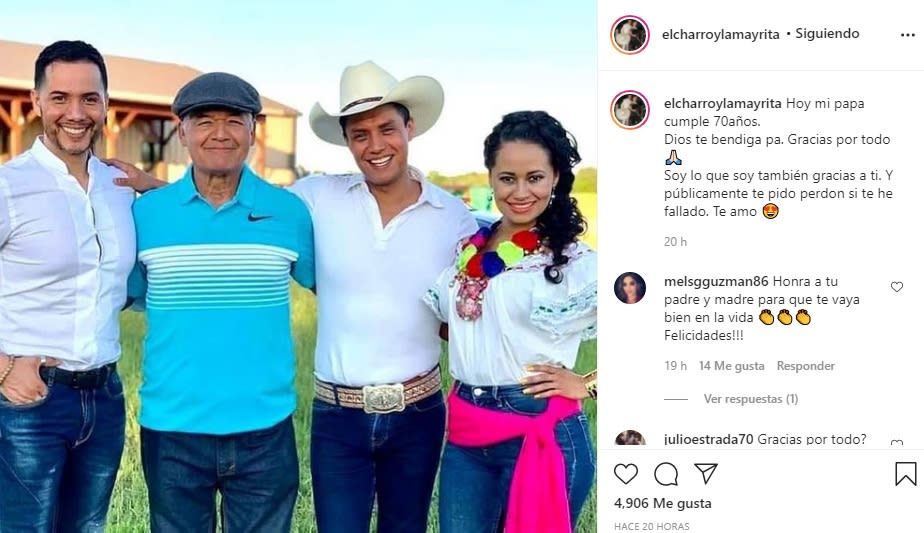Viewport: 924px width, 533px height.
Task: Open melsgguzman86 profile avatar
Action: point(630,288)
